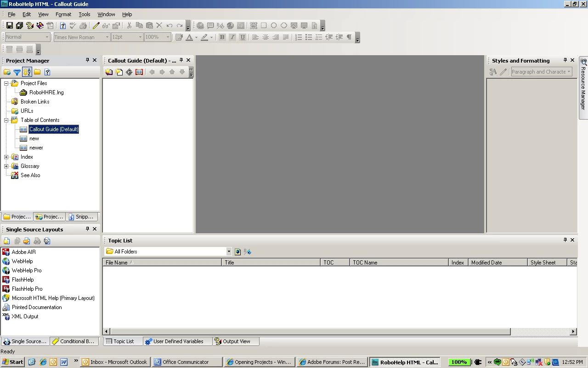Open the Format menu
Viewport: 588px width, 368px height.
click(63, 14)
